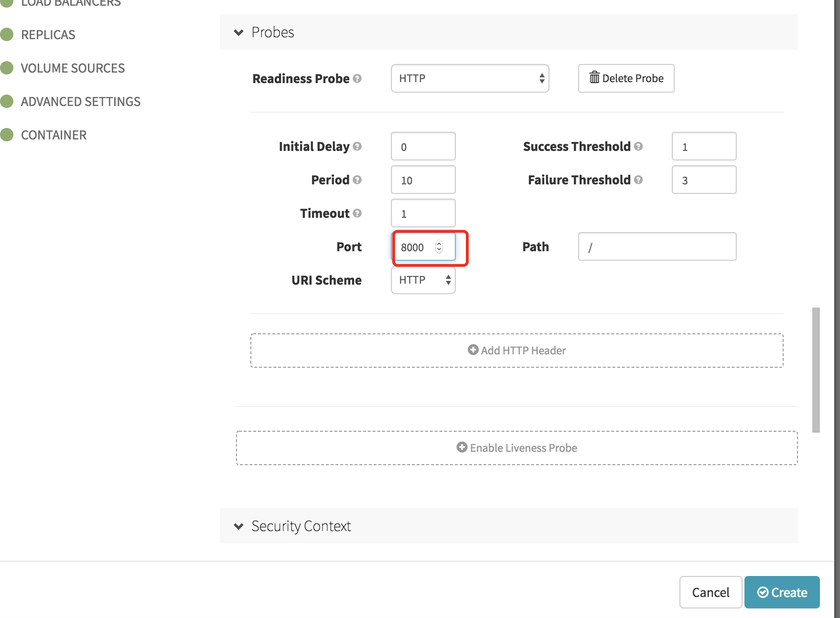Collapse the Probes section chevron

pos(238,32)
